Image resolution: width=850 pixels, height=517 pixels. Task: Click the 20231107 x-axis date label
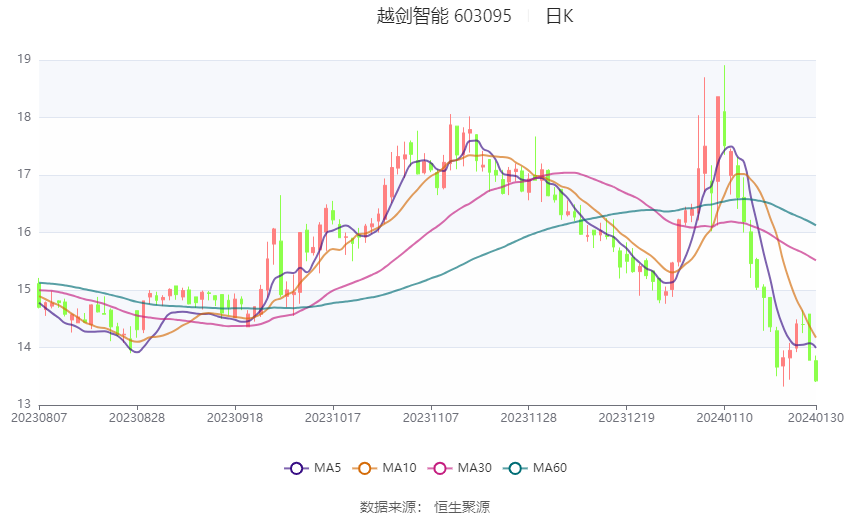[x=431, y=418]
